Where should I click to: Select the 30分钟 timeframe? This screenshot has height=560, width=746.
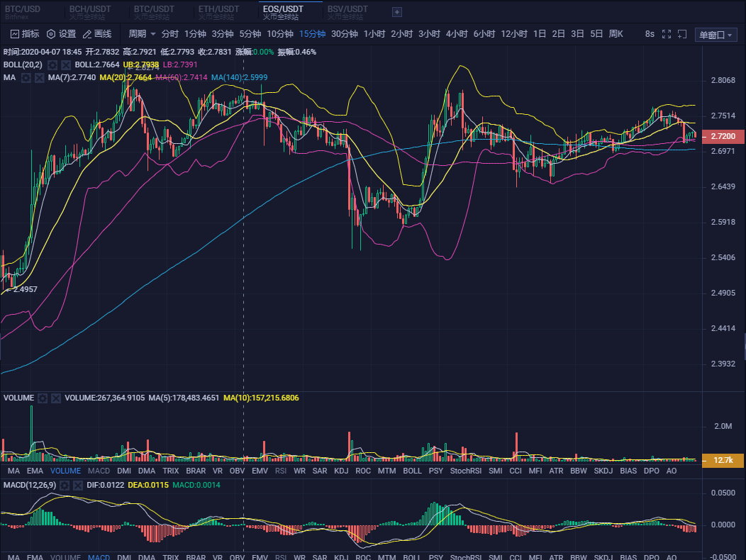pyautogui.click(x=345, y=34)
